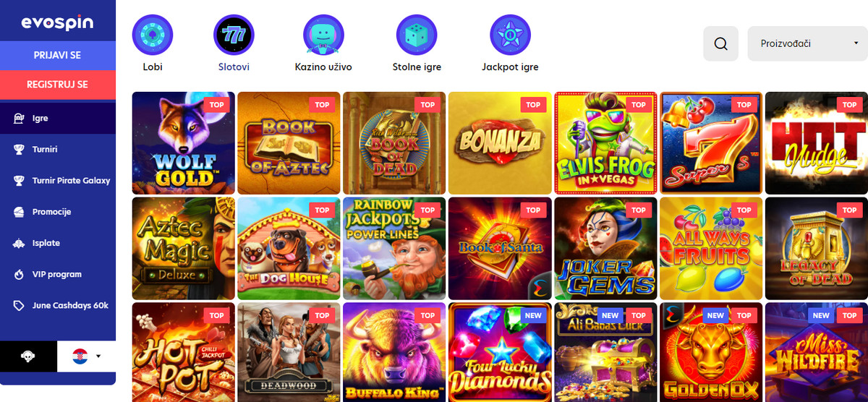Go to VIP program menu item

tap(58, 274)
